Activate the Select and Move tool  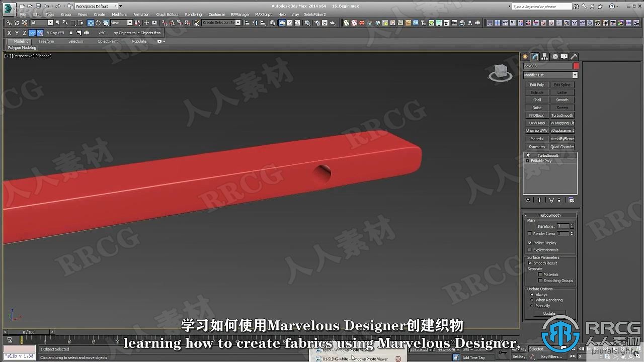91,23
